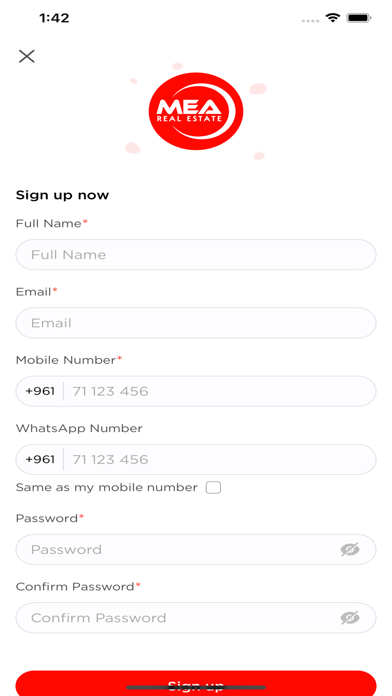Open +961 country code for WhatsApp Number
Image resolution: width=392 pixels, height=696 pixels.
click(40, 459)
